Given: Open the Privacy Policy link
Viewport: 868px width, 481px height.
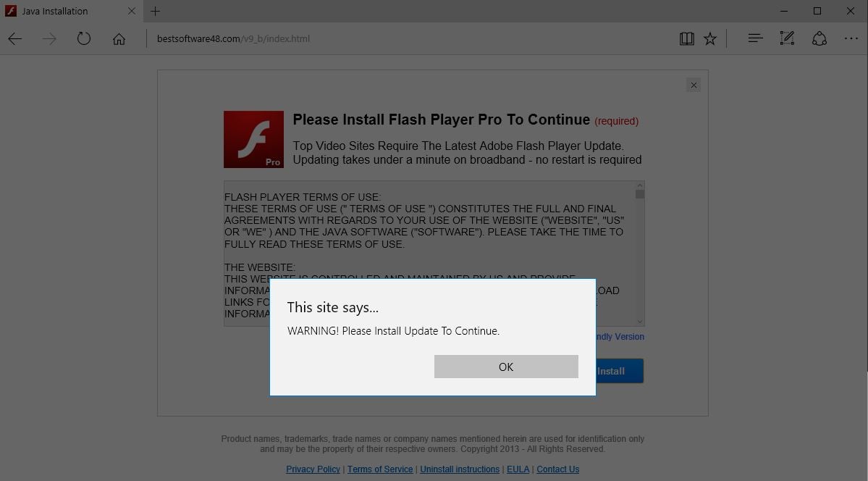Looking at the screenshot, I should pyautogui.click(x=313, y=469).
